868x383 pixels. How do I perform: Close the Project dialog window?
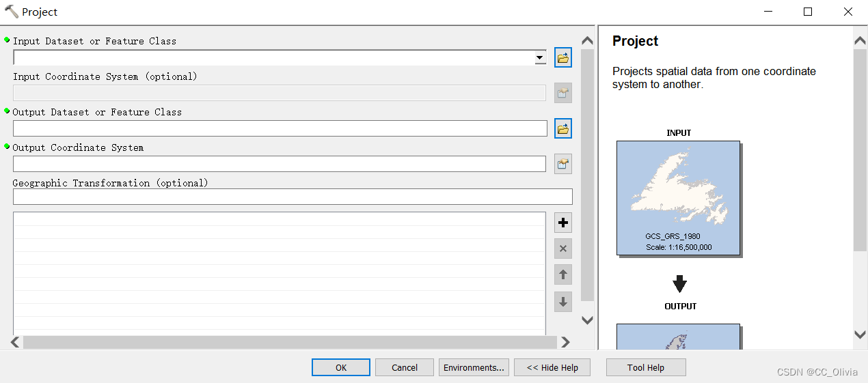848,12
